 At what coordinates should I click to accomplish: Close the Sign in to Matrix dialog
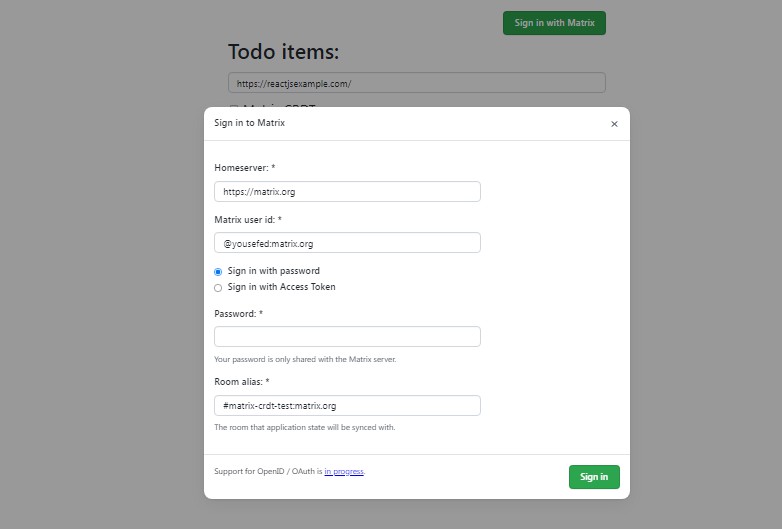tap(614, 124)
